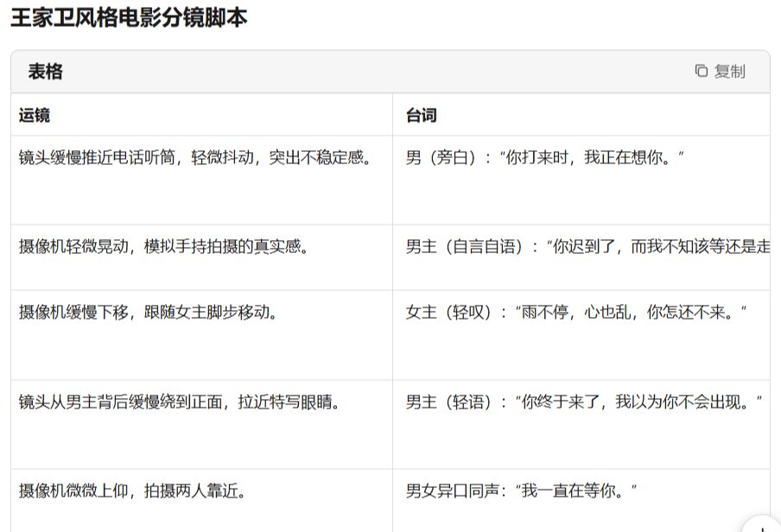Click the 男女异口同声 dialogue cell
The image size is (781, 532).
(x=522, y=491)
